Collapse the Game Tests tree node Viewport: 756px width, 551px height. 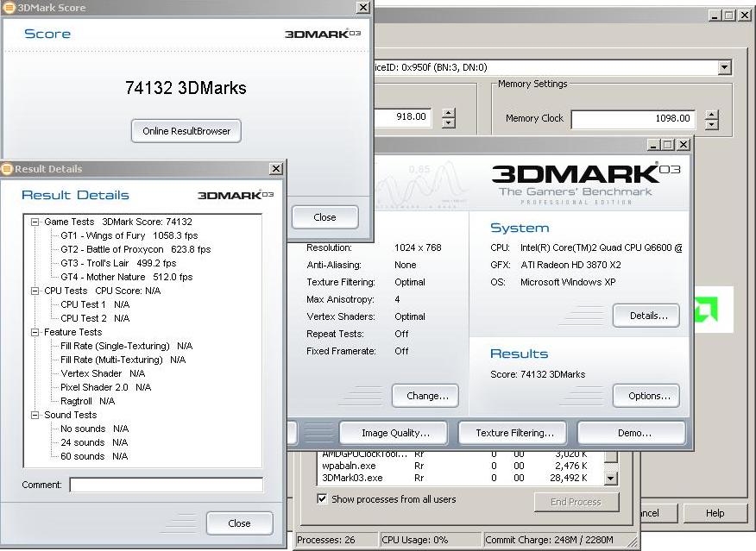[x=35, y=222]
